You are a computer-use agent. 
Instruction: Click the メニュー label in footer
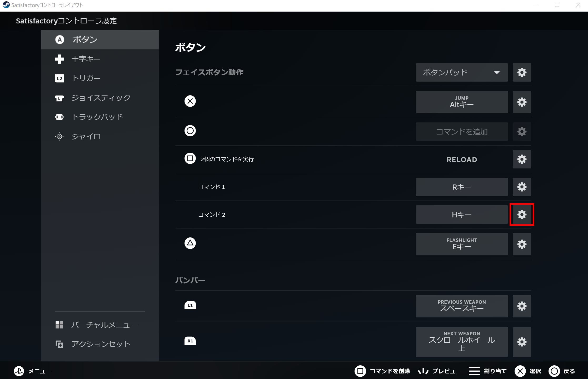pyautogui.click(x=40, y=371)
